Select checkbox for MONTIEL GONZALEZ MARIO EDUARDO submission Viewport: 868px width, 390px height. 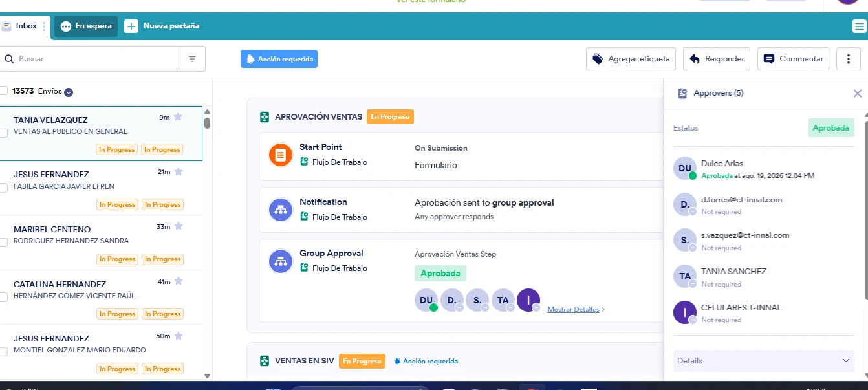coord(4,352)
